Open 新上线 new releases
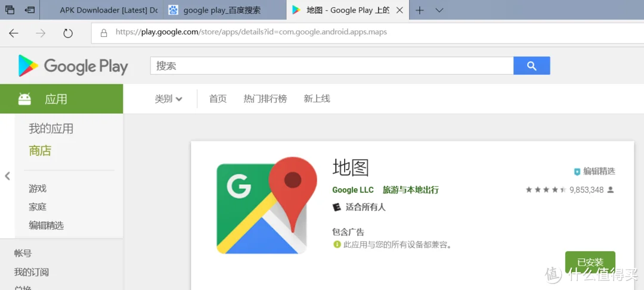 click(317, 99)
